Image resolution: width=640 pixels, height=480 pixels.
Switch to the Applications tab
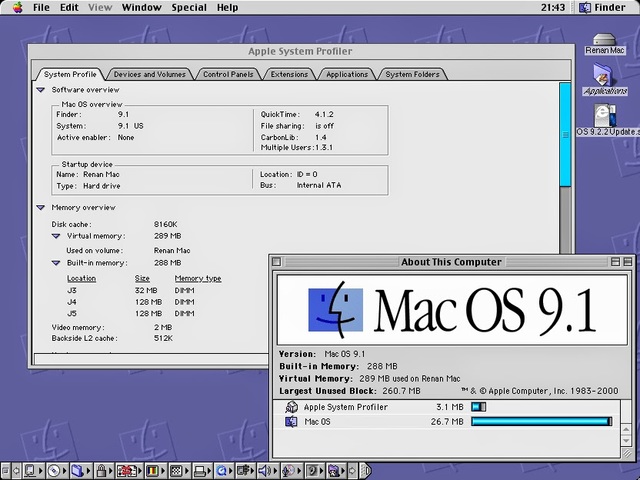[x=347, y=74]
